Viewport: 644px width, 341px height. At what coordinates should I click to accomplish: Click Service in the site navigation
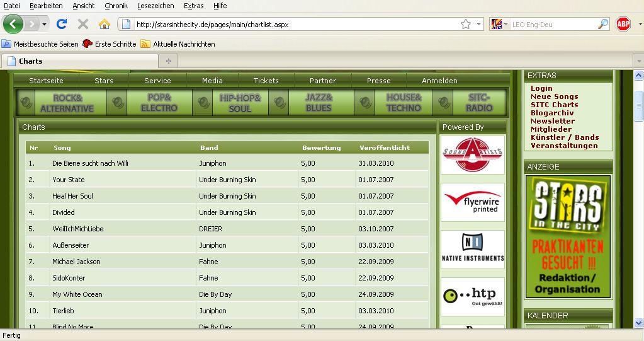[x=157, y=81]
